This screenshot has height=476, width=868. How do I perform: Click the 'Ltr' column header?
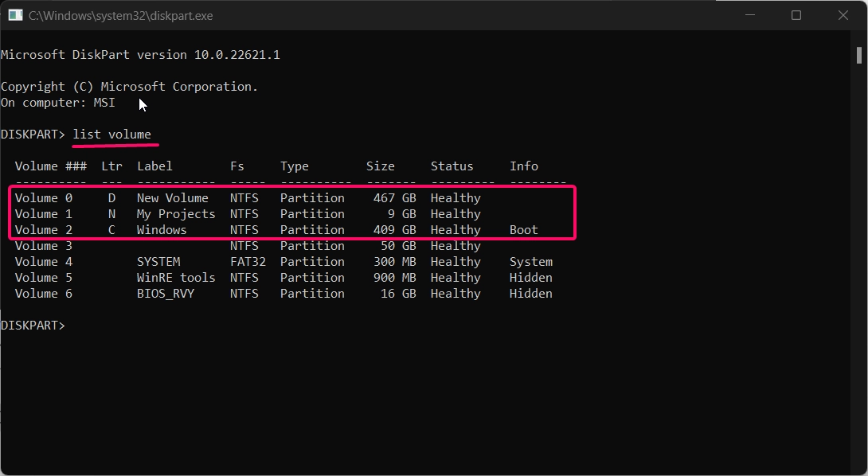click(111, 166)
